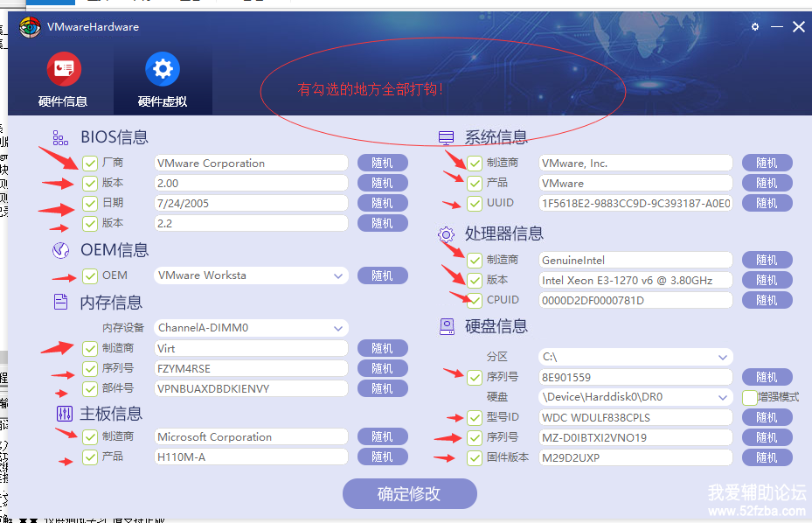Image resolution: width=812 pixels, height=523 pixels.
Task: Click the Microsoft Corporation field
Action: click(x=251, y=437)
